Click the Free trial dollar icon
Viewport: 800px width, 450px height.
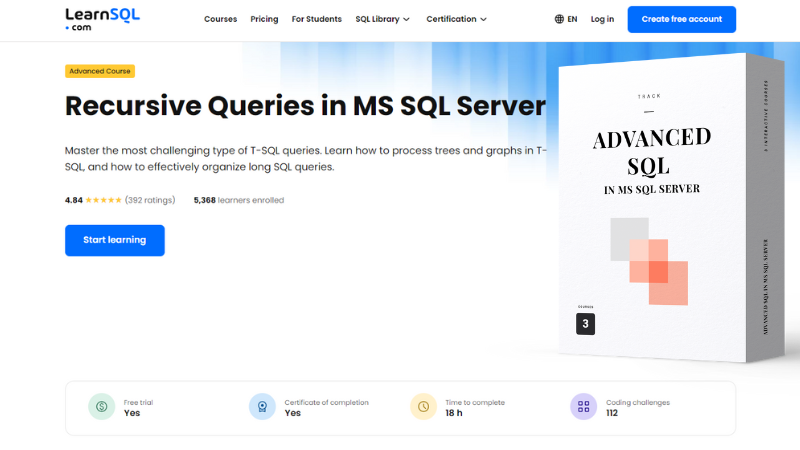[x=102, y=407]
